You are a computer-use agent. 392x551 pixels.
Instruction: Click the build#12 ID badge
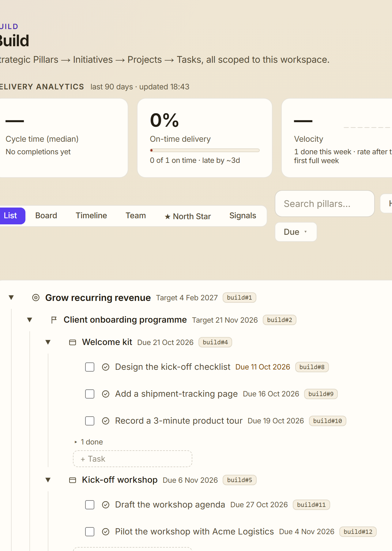[x=358, y=532]
